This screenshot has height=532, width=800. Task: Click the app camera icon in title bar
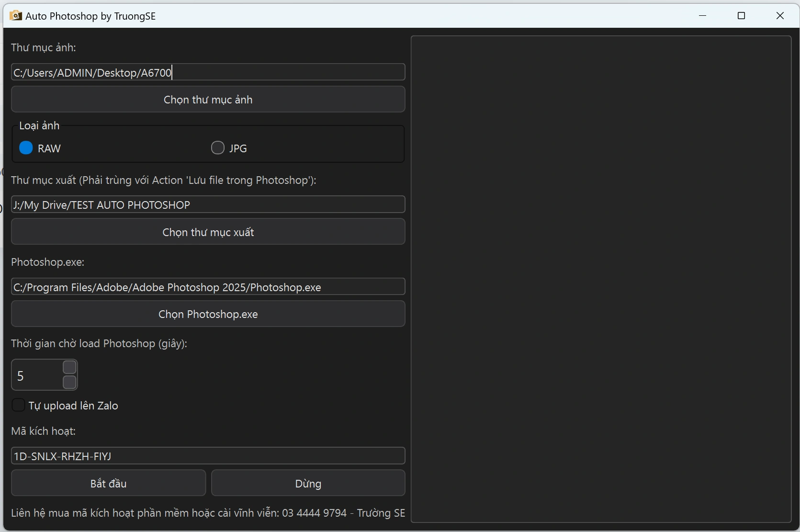pos(15,16)
